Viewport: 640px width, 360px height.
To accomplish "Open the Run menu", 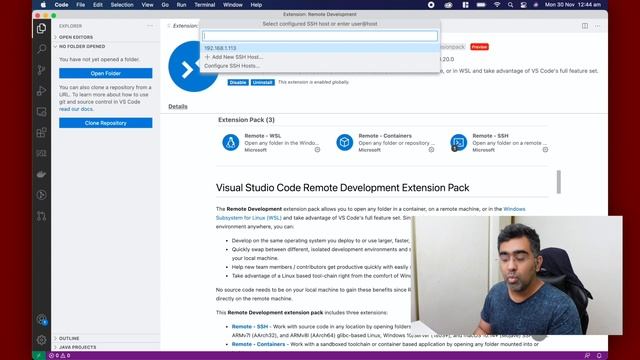I will point(181,5).
